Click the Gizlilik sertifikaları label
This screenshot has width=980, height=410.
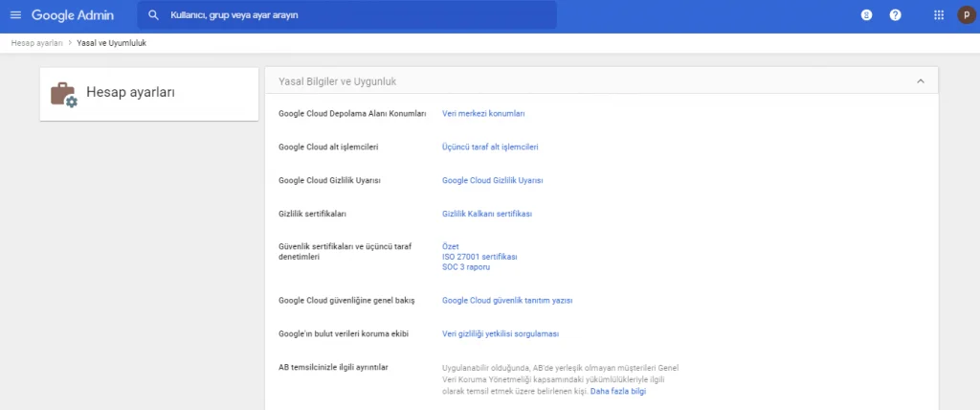(x=313, y=214)
